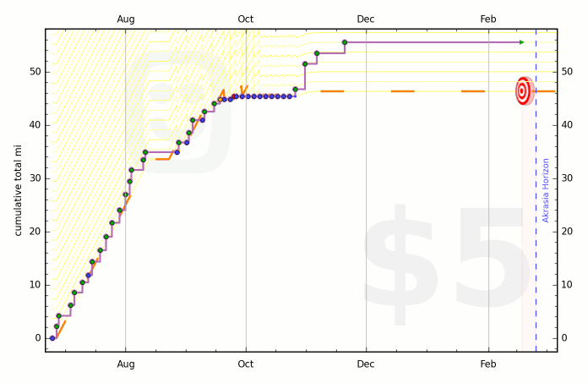Click the Oct label on bottom axis
The height and width of the screenshot is (383, 588).
pyautogui.click(x=246, y=364)
